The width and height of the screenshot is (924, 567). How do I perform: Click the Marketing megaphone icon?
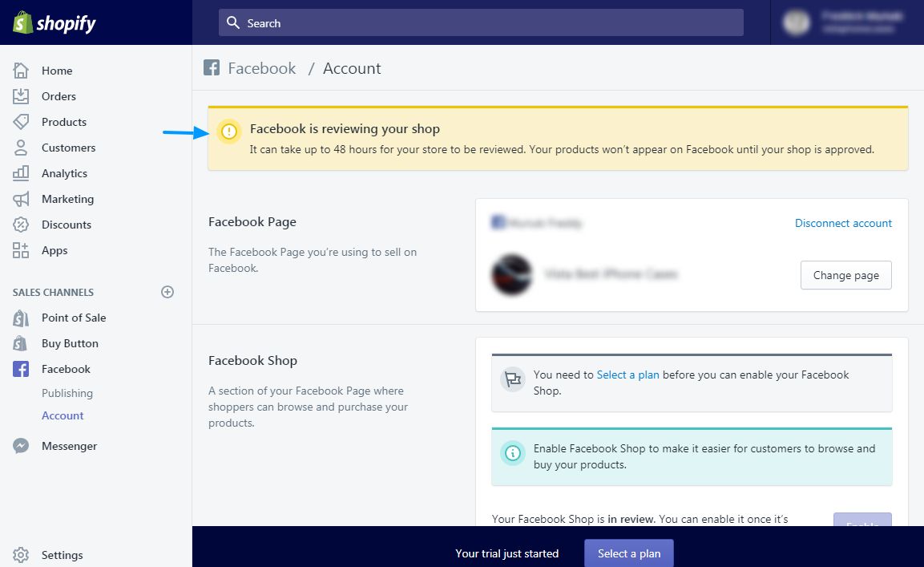click(x=21, y=199)
